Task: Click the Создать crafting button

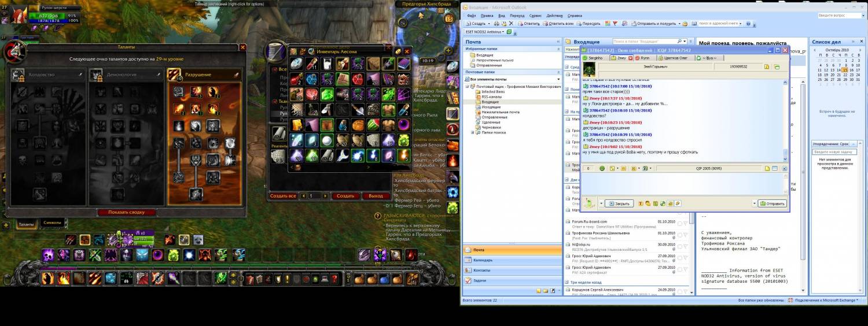Action: tap(345, 196)
